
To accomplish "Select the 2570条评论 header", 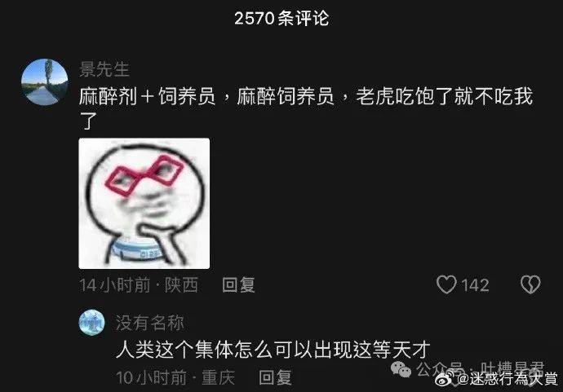I will point(281,18).
